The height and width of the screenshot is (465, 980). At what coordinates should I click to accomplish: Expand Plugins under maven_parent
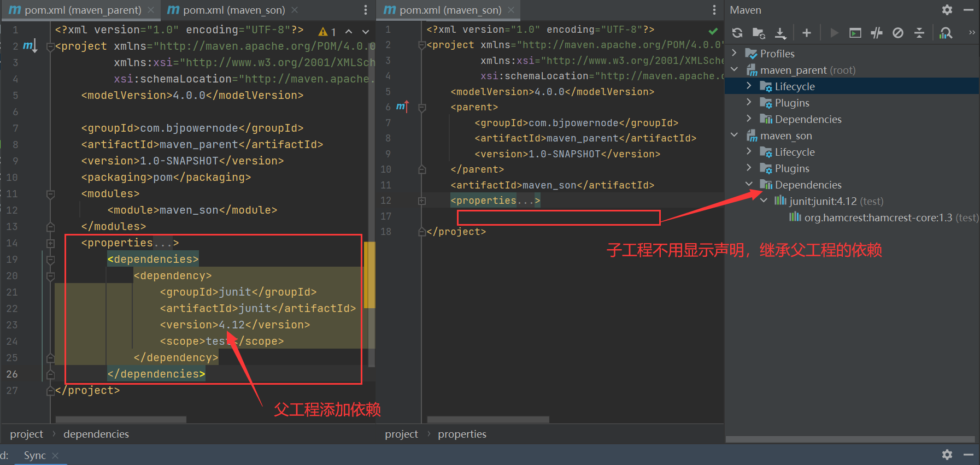point(749,102)
